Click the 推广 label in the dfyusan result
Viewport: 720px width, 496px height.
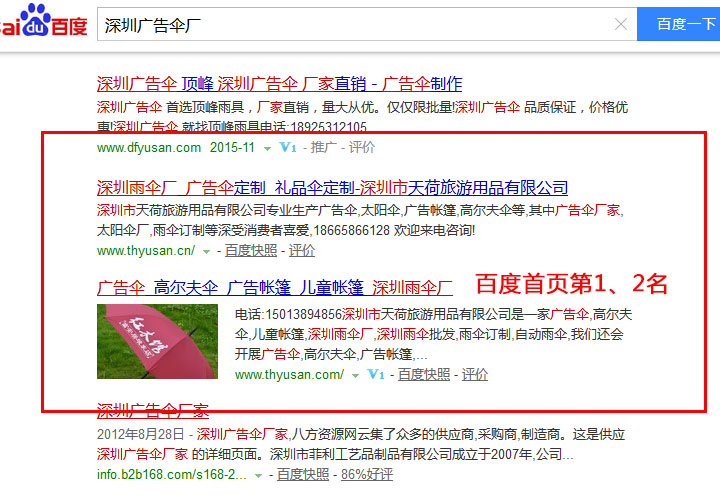324,148
